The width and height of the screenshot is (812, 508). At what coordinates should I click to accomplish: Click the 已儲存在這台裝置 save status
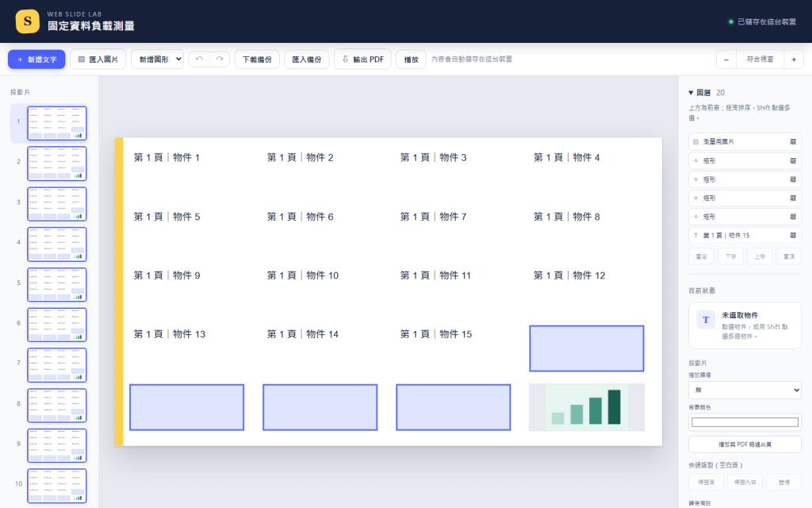(762, 21)
